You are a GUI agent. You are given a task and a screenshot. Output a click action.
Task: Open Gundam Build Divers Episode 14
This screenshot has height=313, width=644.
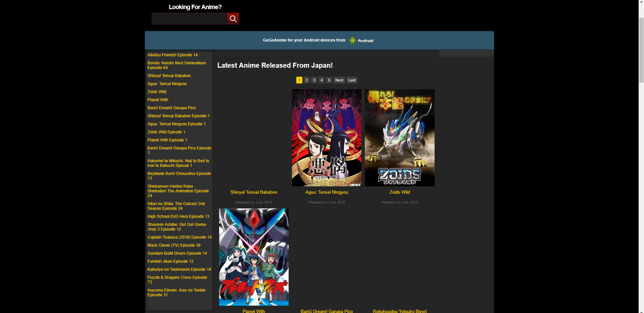pyautogui.click(x=177, y=253)
